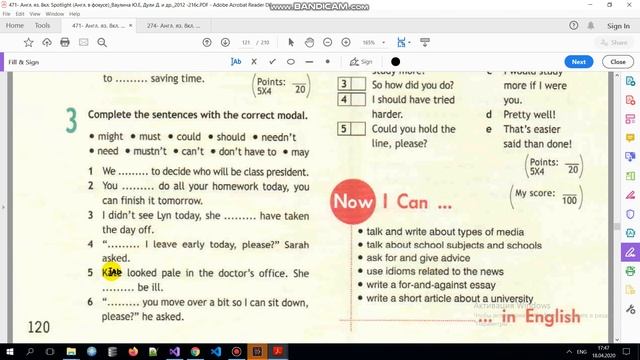The image size is (640, 360).
Task: Open Firefox from the taskbar
Action: pyautogui.click(x=133, y=351)
